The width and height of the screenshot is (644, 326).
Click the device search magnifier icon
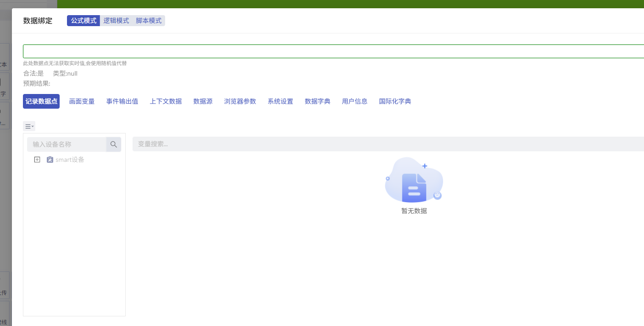tap(114, 144)
